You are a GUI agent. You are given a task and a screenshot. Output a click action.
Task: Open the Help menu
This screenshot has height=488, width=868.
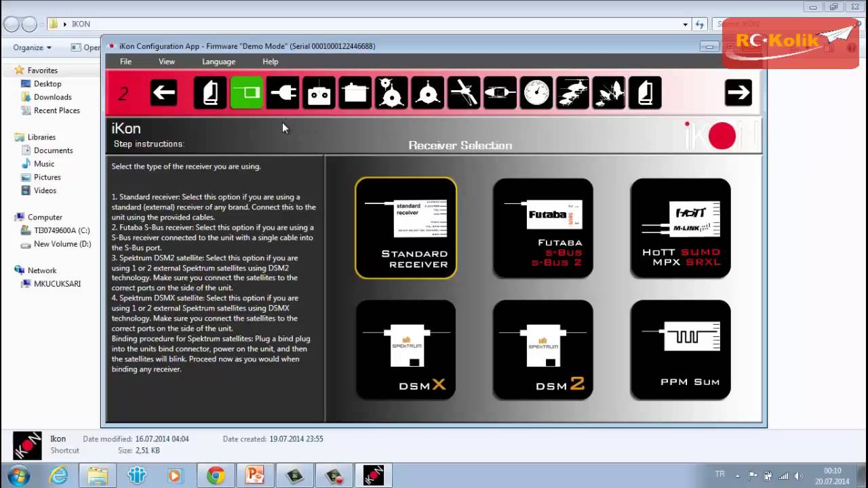coord(271,62)
